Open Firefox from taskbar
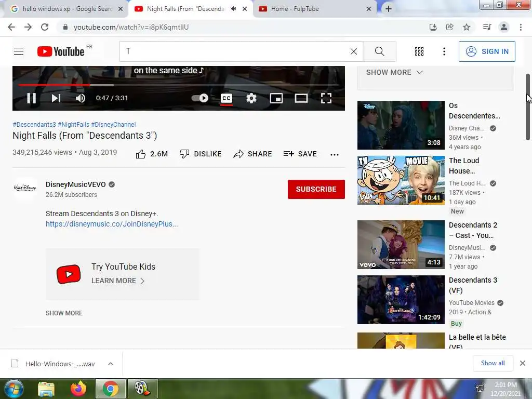532x399 pixels. (78, 389)
